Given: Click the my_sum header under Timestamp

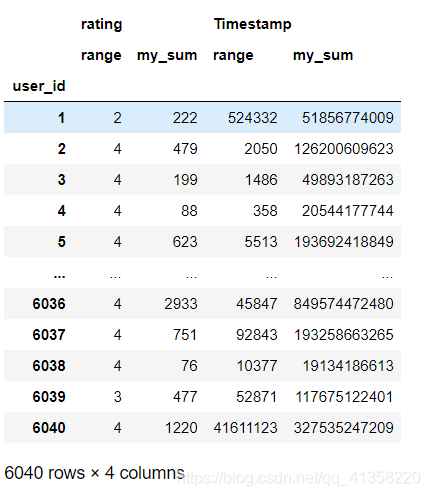Looking at the screenshot, I should (x=323, y=55).
